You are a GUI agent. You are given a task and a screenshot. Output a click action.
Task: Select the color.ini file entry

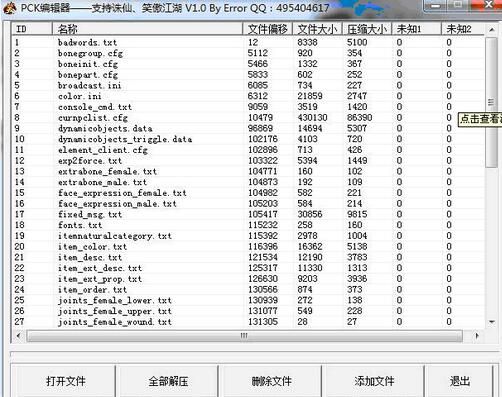pyautogui.click(x=248, y=96)
